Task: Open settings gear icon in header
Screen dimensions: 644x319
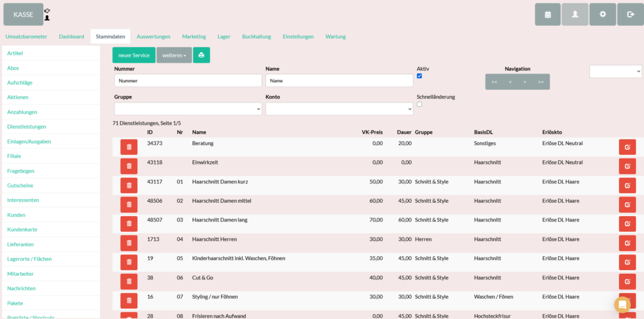Action: tap(602, 14)
